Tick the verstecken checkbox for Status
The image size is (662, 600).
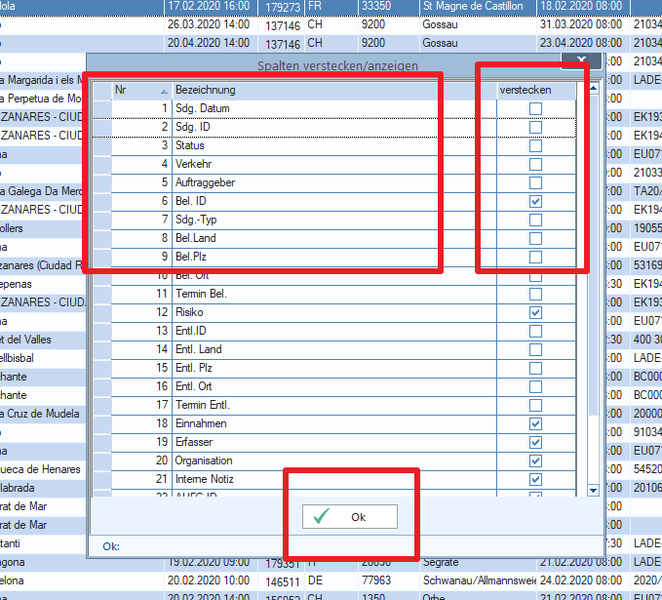[x=535, y=146]
